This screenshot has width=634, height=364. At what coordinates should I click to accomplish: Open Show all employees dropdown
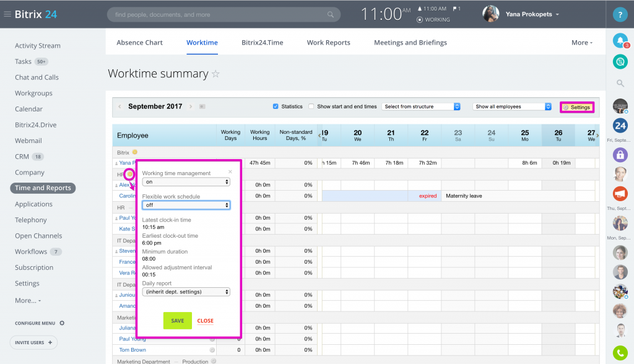(512, 106)
